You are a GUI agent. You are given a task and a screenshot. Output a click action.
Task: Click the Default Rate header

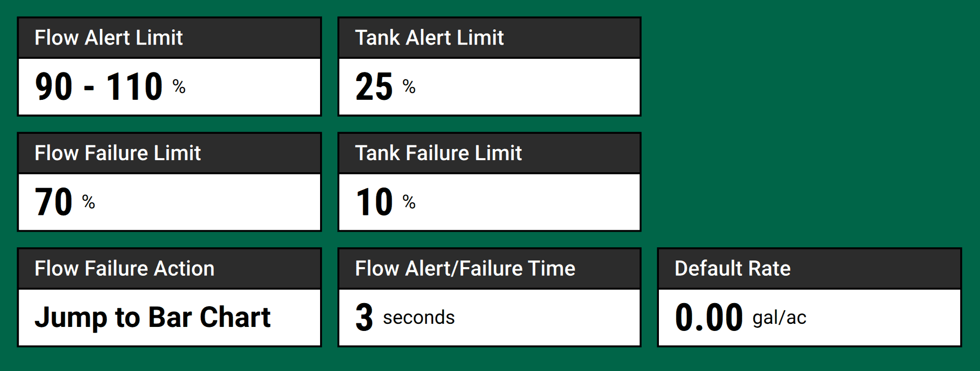click(x=808, y=268)
